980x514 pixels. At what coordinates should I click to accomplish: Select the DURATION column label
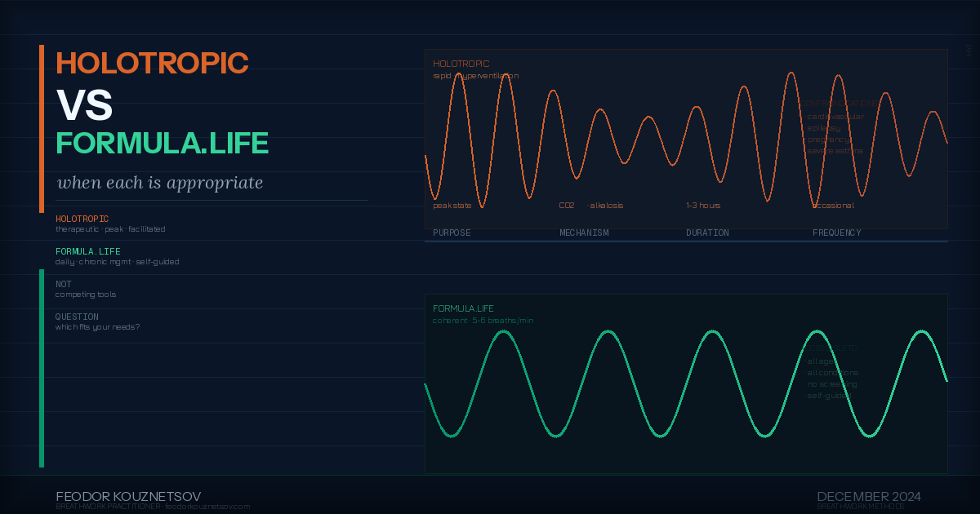(707, 233)
